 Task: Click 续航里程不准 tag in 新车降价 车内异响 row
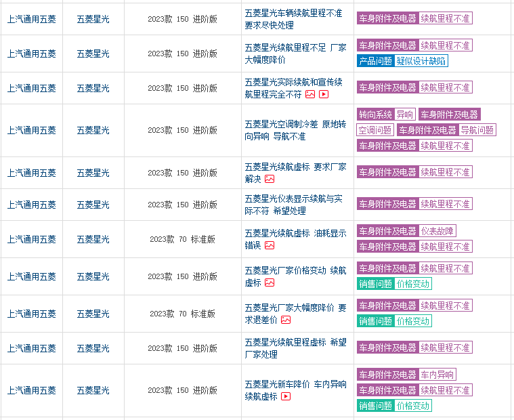(x=446, y=390)
